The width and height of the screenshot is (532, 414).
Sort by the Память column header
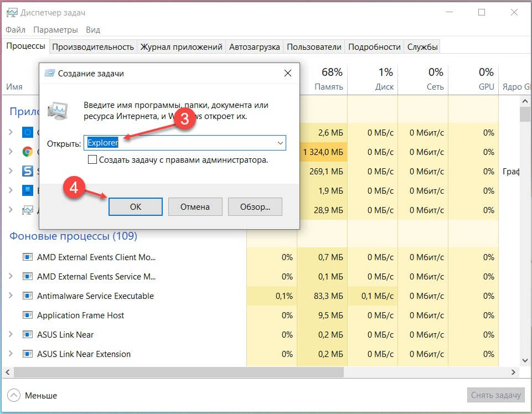[x=322, y=79]
